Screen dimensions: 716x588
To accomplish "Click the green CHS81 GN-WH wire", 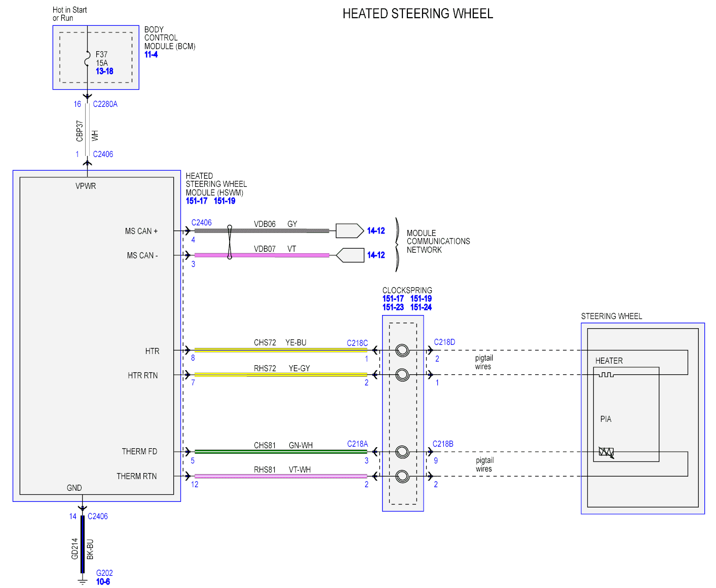I will [x=281, y=452].
